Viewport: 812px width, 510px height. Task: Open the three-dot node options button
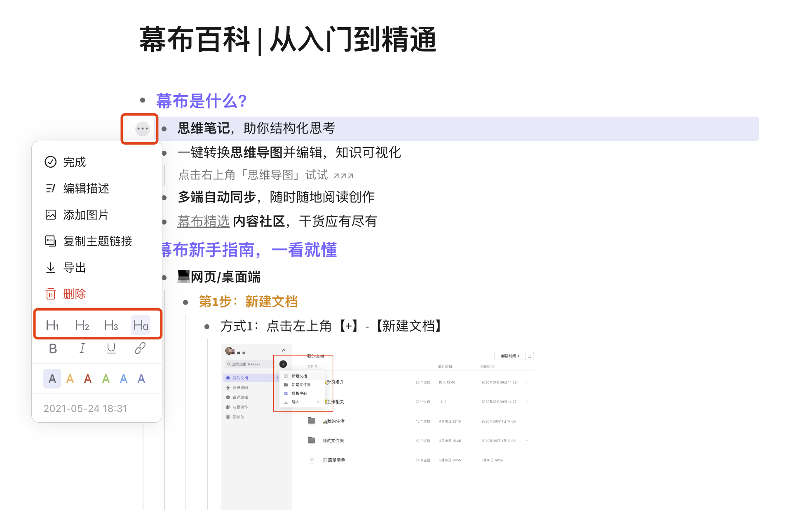[x=142, y=129]
